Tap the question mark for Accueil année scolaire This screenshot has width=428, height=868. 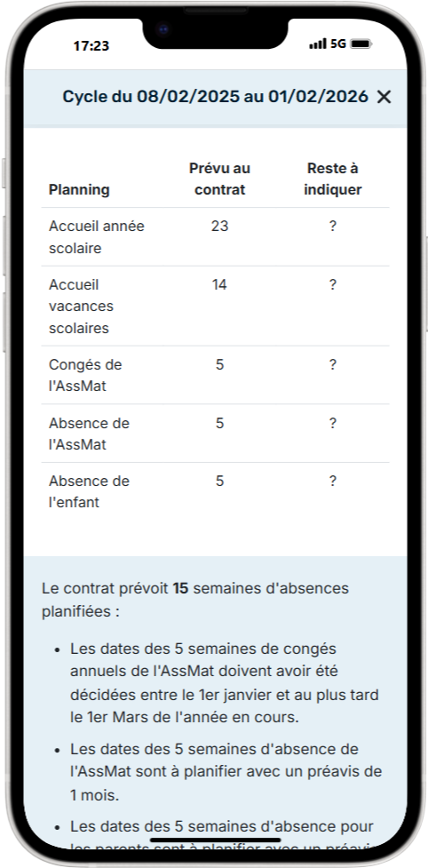333,227
